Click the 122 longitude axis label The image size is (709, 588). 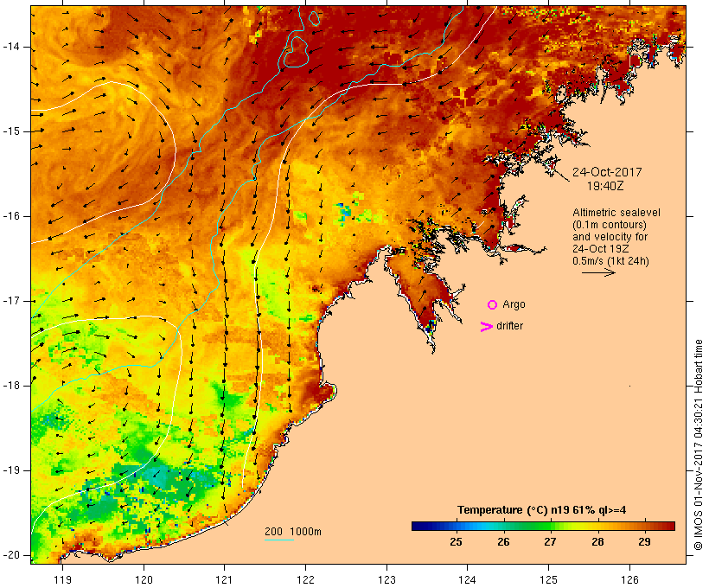tap(306, 579)
